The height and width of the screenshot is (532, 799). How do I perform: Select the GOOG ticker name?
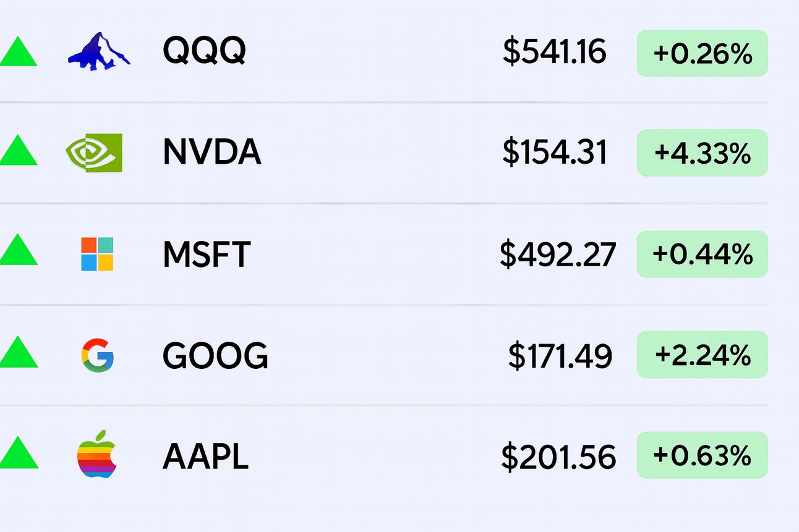point(215,356)
